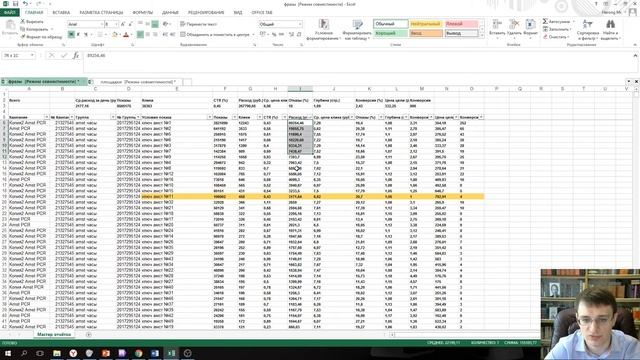
Task: Open filter dropdown on Группа column header
Action: pos(113,117)
